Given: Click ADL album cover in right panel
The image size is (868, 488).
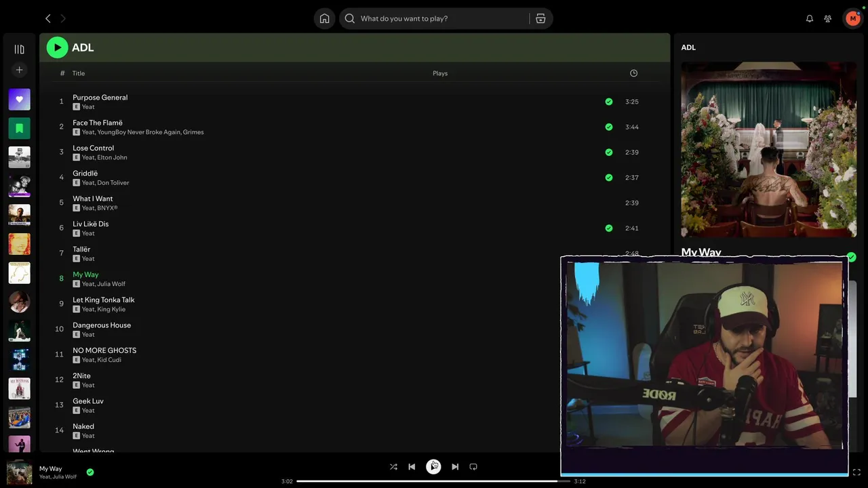Looking at the screenshot, I should [x=769, y=150].
